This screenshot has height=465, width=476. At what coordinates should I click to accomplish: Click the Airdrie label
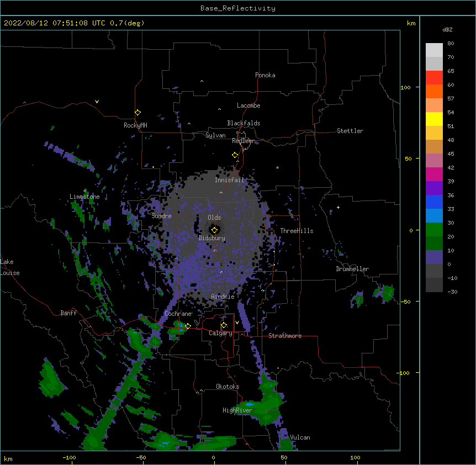tap(223, 297)
